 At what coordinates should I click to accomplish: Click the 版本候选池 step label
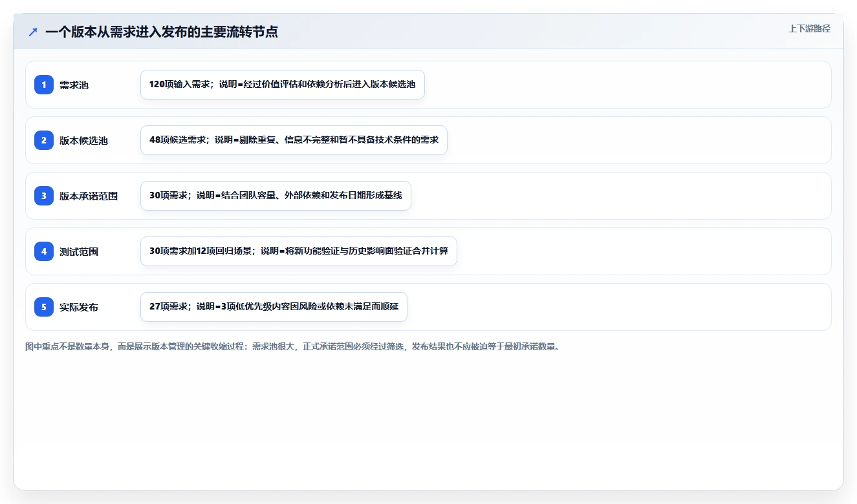[83, 140]
